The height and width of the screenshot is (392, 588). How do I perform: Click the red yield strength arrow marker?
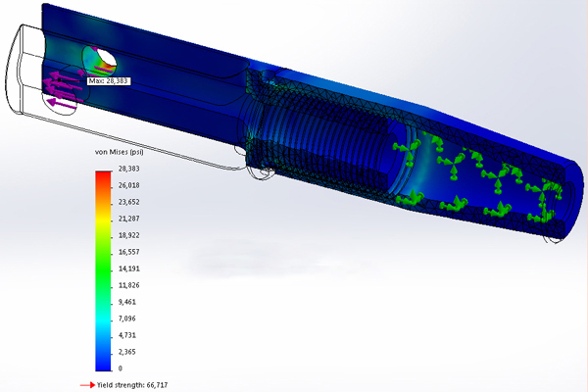tap(88, 383)
